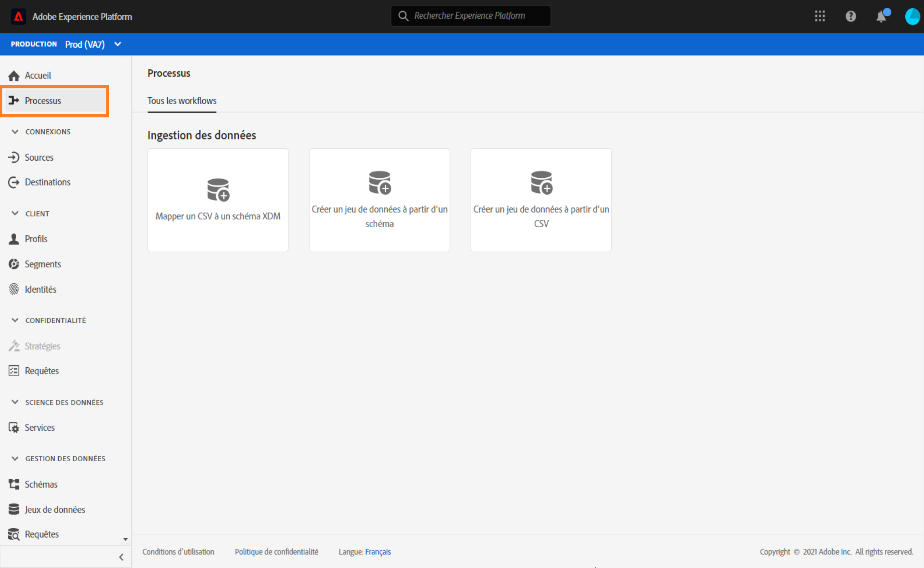The height and width of the screenshot is (568, 924).
Task: Open Segments from the sidebar
Action: (42, 264)
